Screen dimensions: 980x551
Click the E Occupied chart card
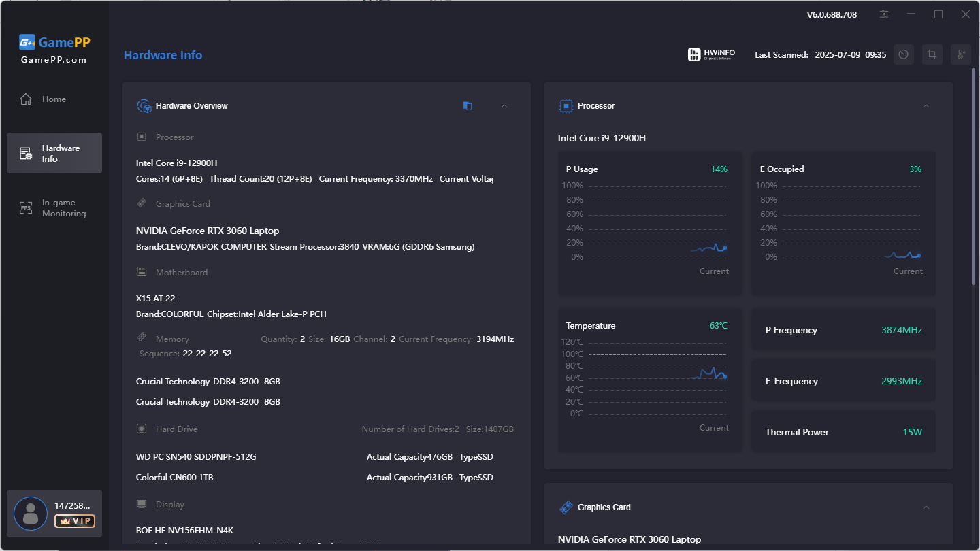843,223
